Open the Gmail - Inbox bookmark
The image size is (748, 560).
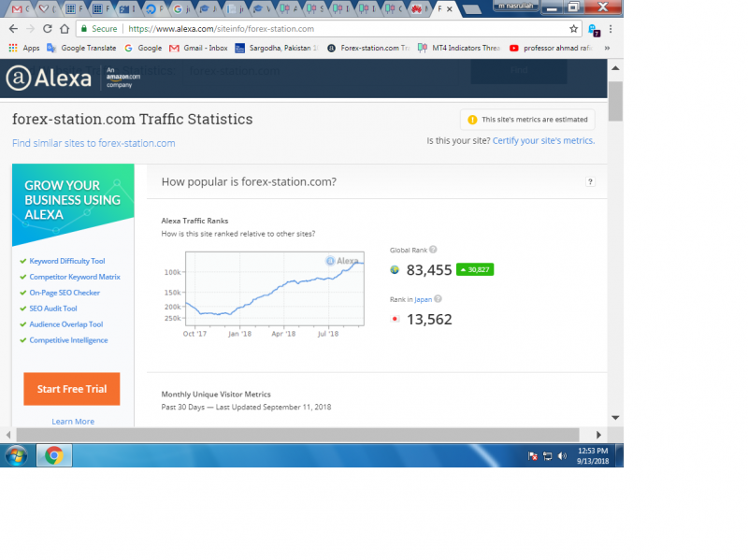pos(198,48)
